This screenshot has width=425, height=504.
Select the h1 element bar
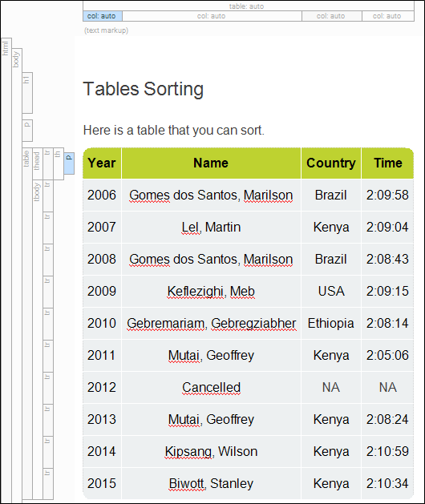[27, 93]
